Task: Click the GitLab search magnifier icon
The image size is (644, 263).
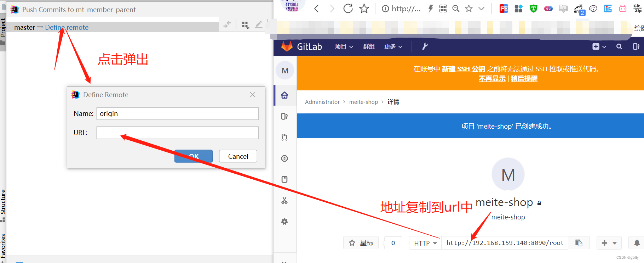Action: [x=619, y=46]
